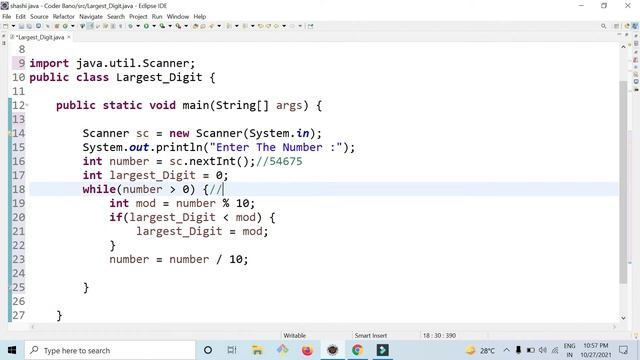Click the New Java Class icon
The width and height of the screenshot is (640, 360).
click(65, 26)
